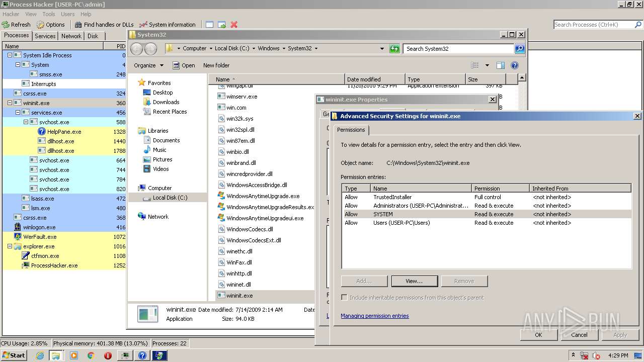The height and width of the screenshot is (362, 644).
Task: Select the Permissions tab
Action: tap(351, 130)
